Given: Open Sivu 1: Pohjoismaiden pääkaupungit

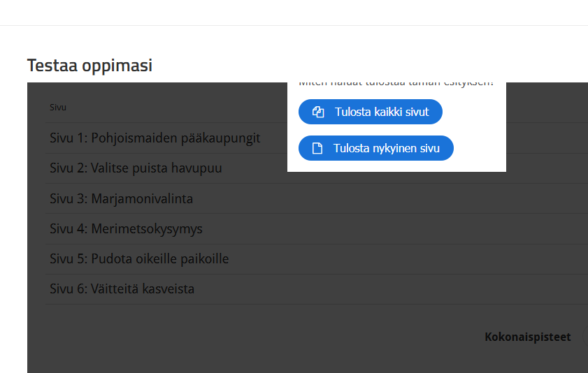Looking at the screenshot, I should (x=155, y=138).
